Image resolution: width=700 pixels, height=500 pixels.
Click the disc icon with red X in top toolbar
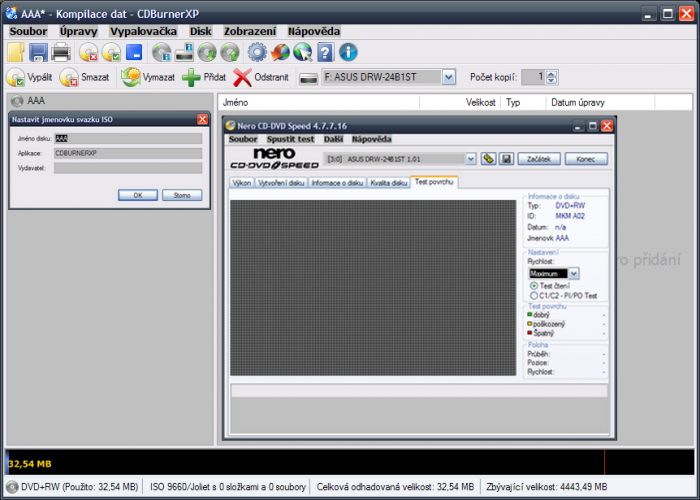(89, 52)
